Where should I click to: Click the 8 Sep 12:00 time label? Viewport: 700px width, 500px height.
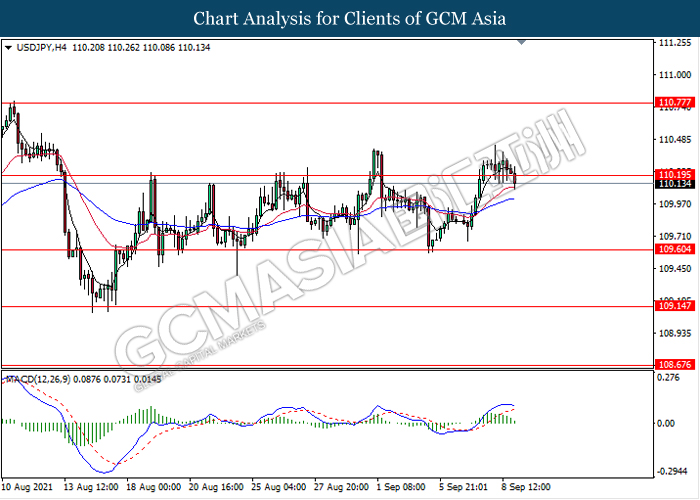(526, 487)
